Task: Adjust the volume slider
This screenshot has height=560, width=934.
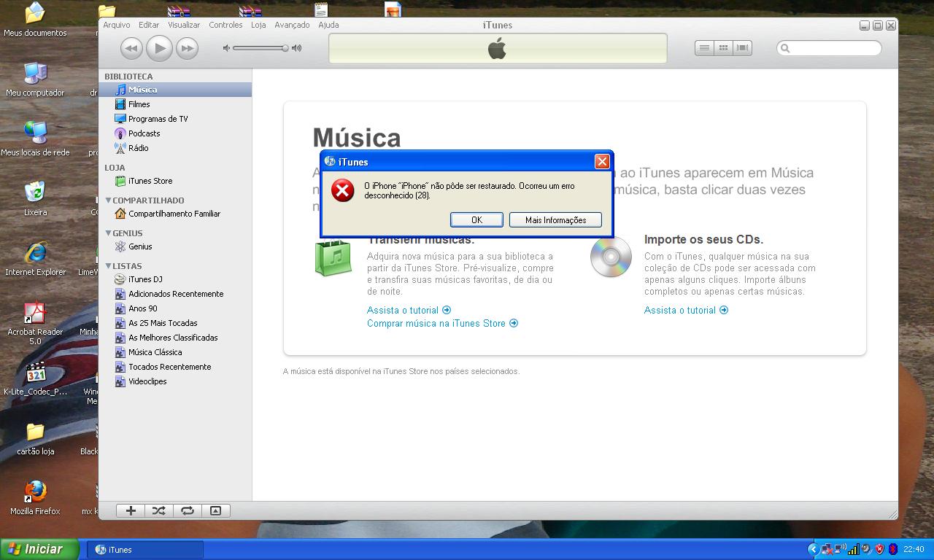Action: click(285, 48)
